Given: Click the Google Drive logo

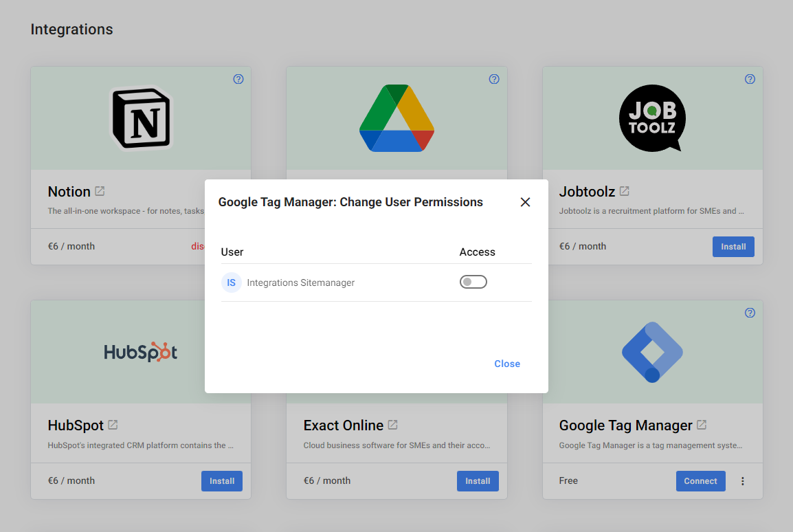Looking at the screenshot, I should point(397,118).
